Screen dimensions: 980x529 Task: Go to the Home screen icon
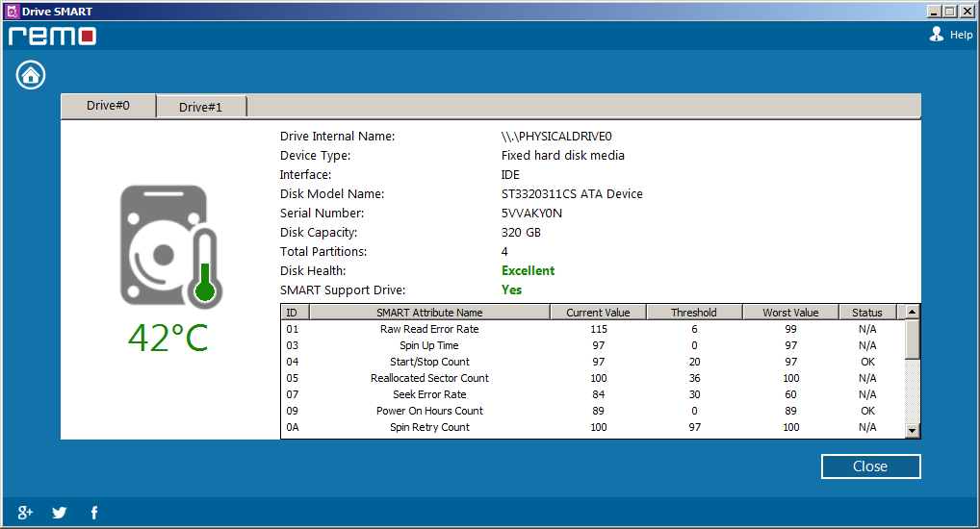click(x=31, y=75)
